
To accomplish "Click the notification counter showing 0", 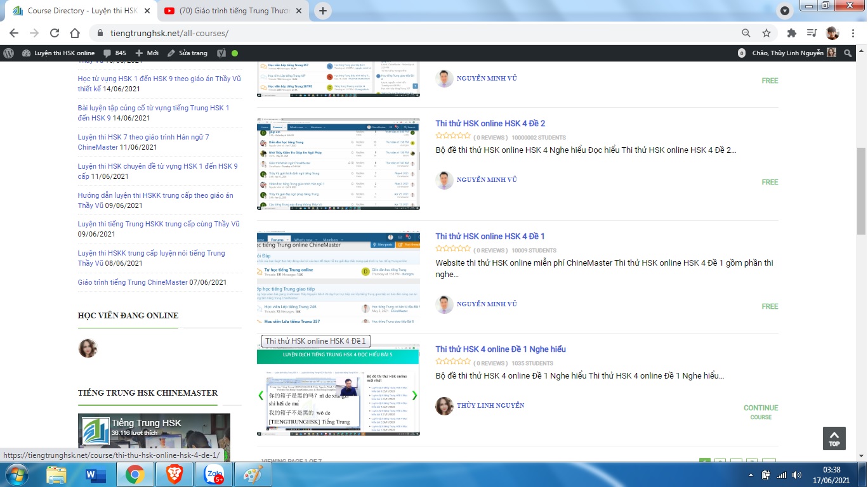I will click(741, 53).
